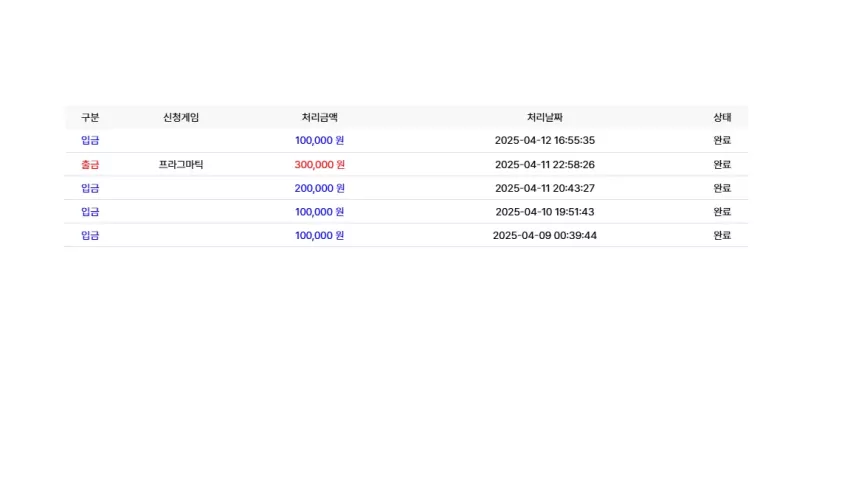Select 100,000 원 in the 2025-04-10 row
Viewport: 850px width, 478px height.
[x=320, y=212]
